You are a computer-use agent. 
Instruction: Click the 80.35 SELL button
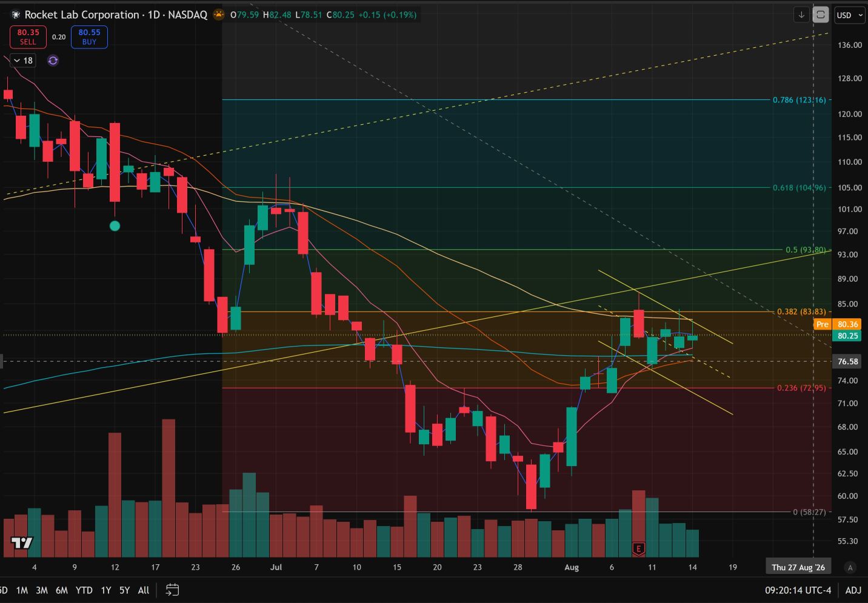28,37
